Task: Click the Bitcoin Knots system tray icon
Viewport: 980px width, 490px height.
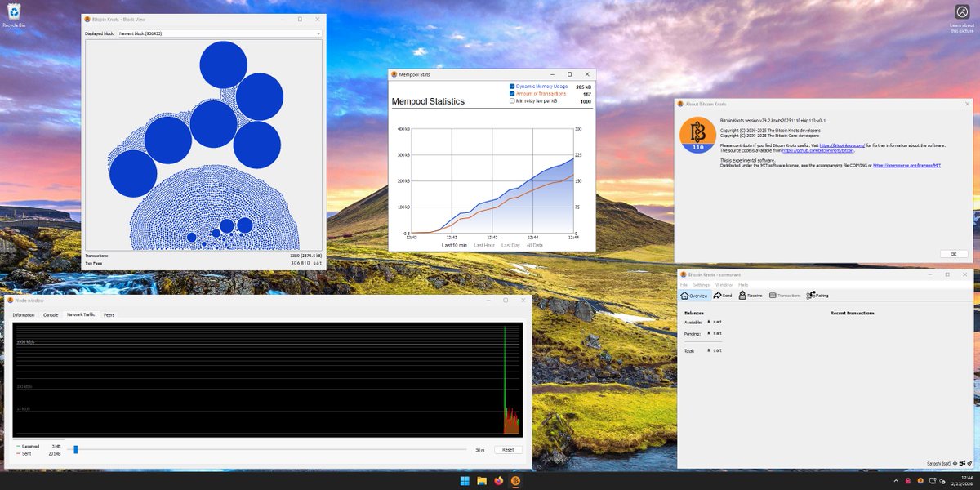Action: point(920,480)
